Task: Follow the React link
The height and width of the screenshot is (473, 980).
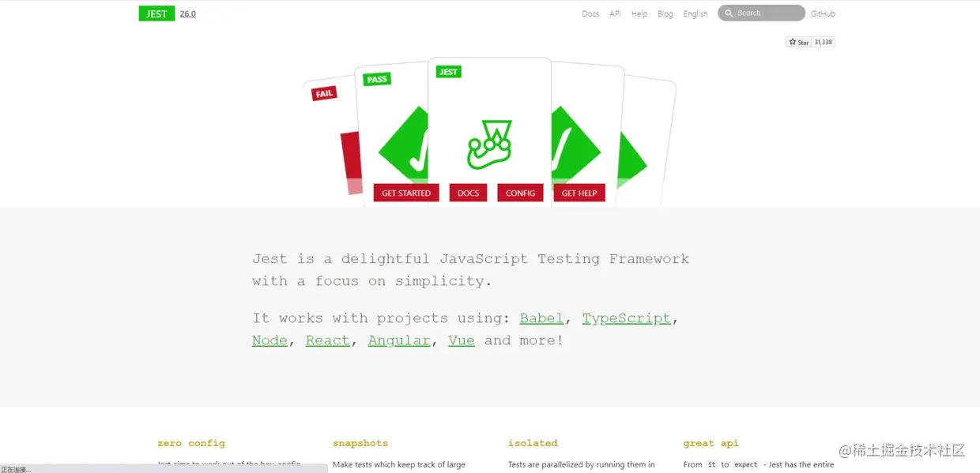Action: pyautogui.click(x=327, y=340)
